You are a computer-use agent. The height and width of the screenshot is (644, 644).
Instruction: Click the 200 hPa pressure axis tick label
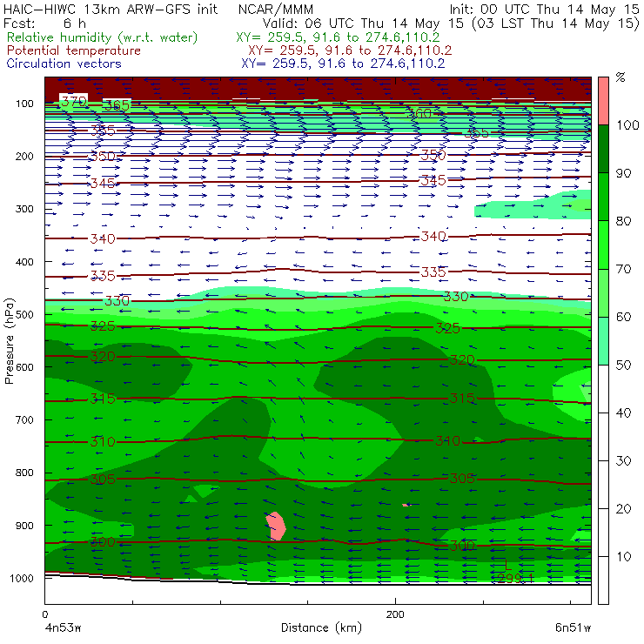click(24, 156)
